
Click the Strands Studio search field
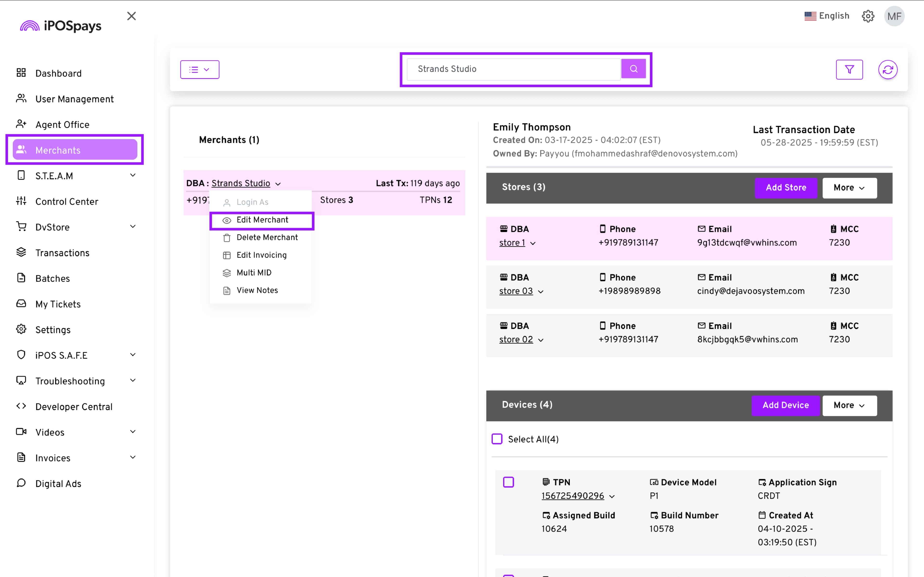tap(513, 69)
